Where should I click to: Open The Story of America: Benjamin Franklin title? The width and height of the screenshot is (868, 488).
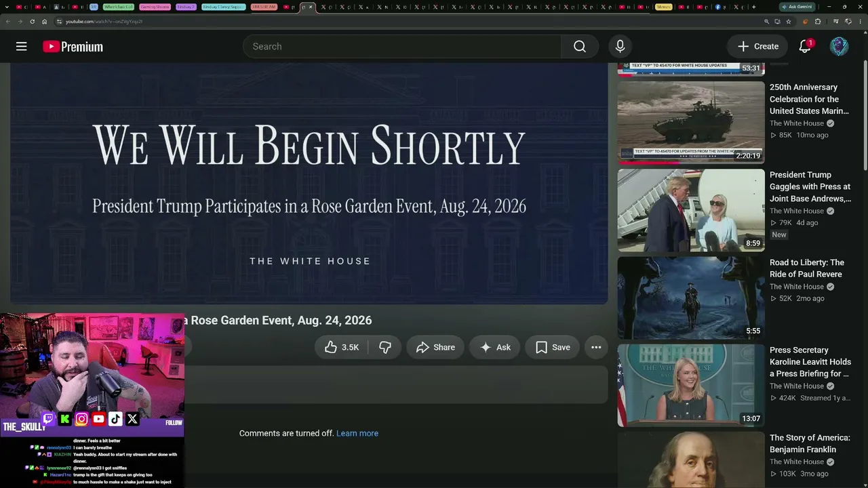[810, 443]
